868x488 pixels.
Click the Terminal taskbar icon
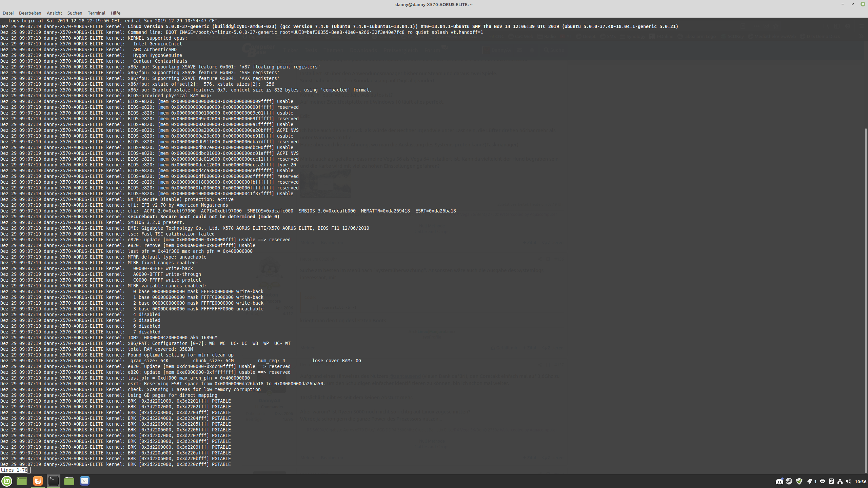(53, 481)
